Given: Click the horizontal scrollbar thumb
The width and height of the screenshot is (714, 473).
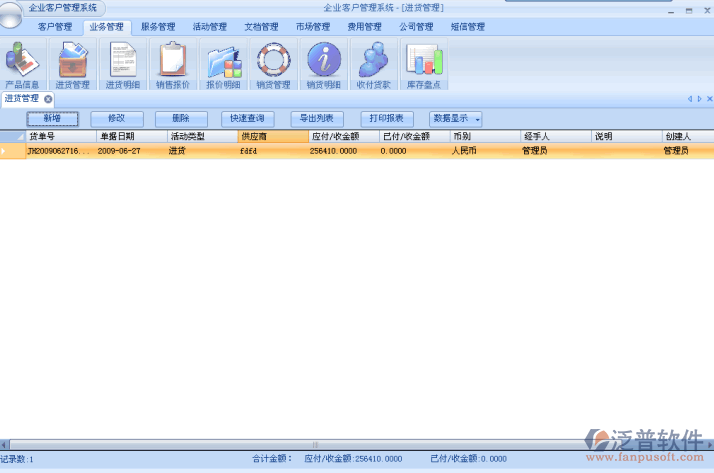Looking at the screenshot, I should click(315, 444).
